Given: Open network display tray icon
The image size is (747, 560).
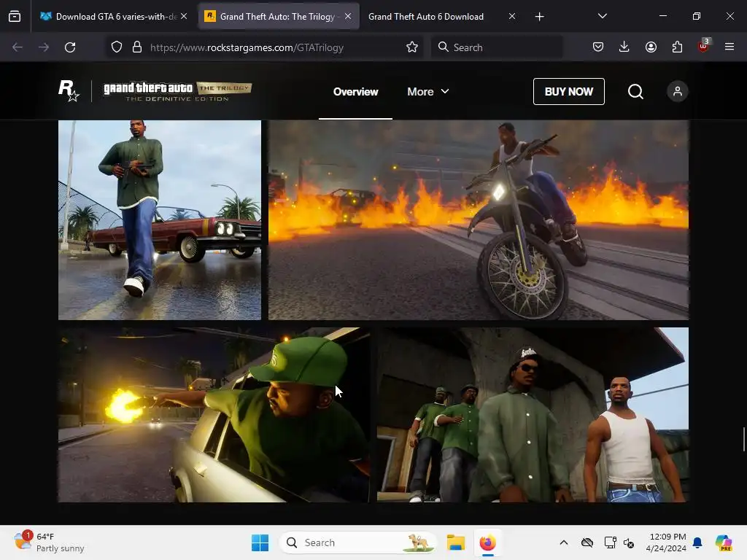Looking at the screenshot, I should 610,542.
